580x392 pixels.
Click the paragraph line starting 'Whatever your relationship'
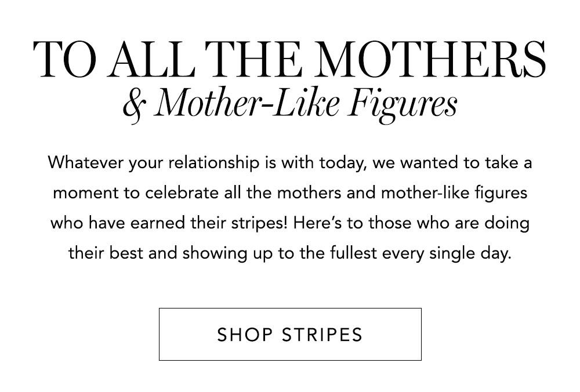(x=290, y=163)
